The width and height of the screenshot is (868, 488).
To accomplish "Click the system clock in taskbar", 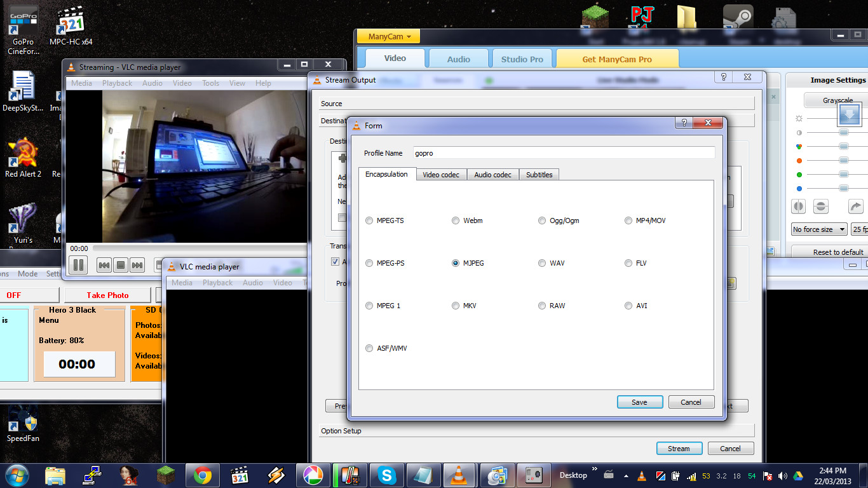I will (x=832, y=475).
